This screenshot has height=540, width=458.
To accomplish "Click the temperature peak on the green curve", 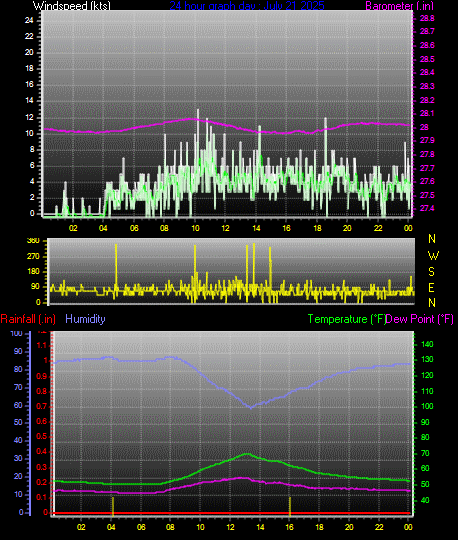I will pyautogui.click(x=247, y=454).
